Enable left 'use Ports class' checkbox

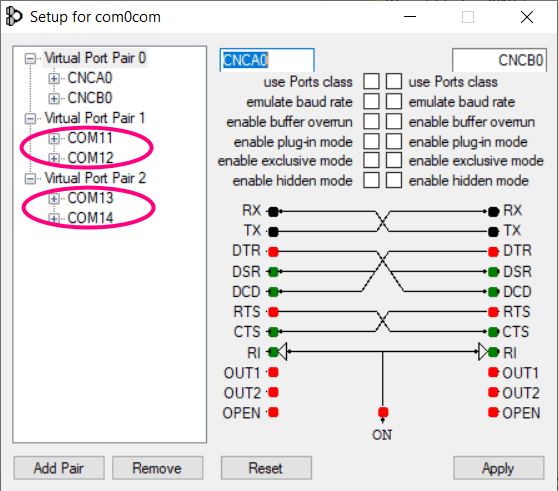click(371, 81)
